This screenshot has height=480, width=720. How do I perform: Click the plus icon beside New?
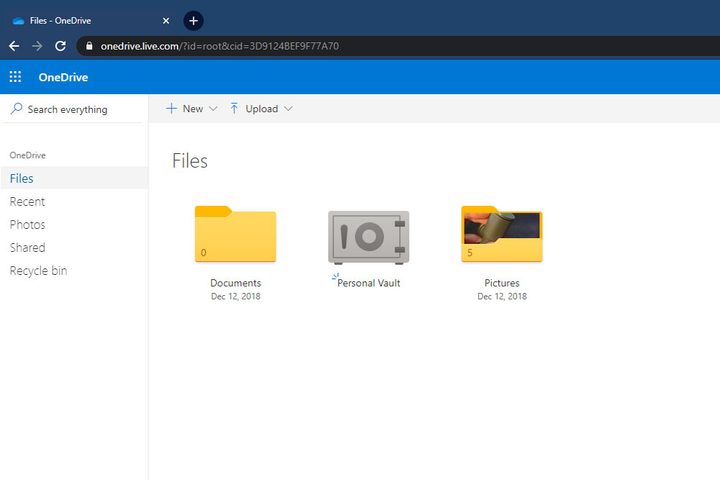(x=171, y=108)
